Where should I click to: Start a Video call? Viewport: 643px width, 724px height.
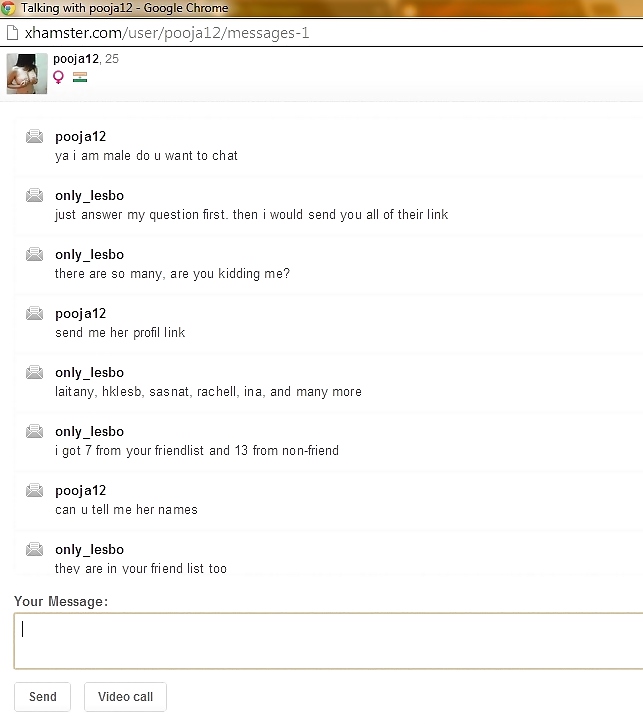click(125, 696)
